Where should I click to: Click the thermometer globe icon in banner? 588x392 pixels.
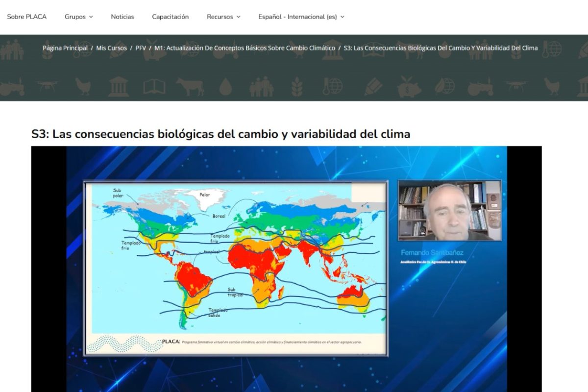(x=334, y=87)
